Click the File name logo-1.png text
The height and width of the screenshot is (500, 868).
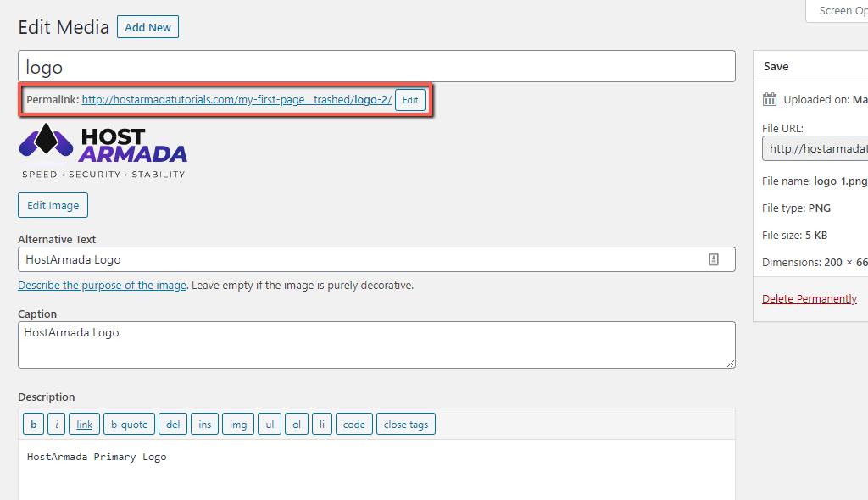815,181
